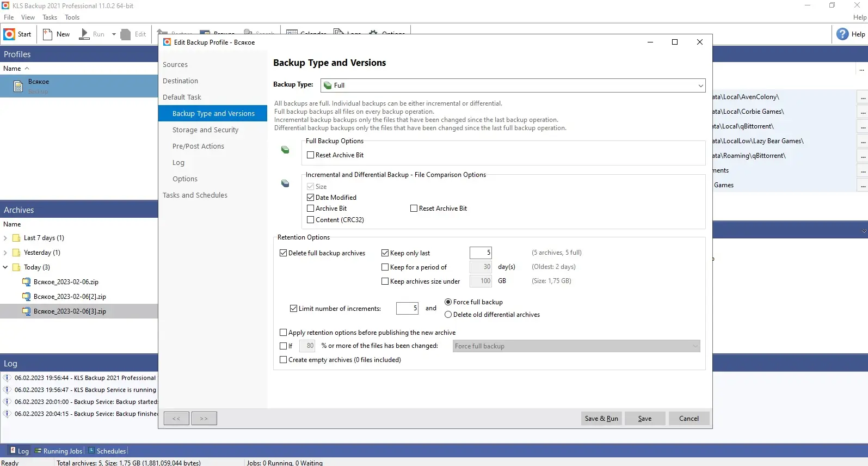Click the Run toolbar icon

pos(84,34)
